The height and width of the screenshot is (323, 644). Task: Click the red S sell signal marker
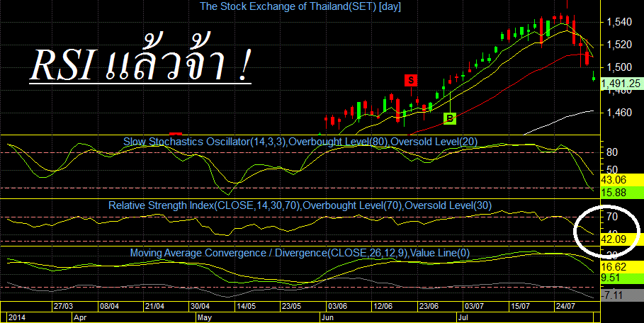click(x=411, y=80)
